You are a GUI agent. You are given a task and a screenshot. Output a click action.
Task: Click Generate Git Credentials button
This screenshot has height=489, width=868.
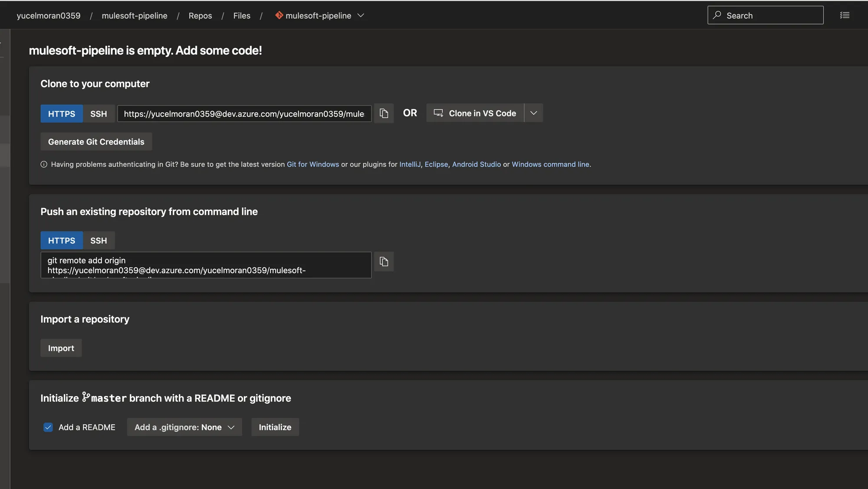tap(96, 142)
